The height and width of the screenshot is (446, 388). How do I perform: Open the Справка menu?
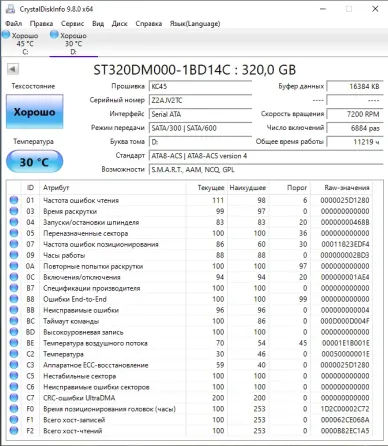pyautogui.click(x=149, y=24)
